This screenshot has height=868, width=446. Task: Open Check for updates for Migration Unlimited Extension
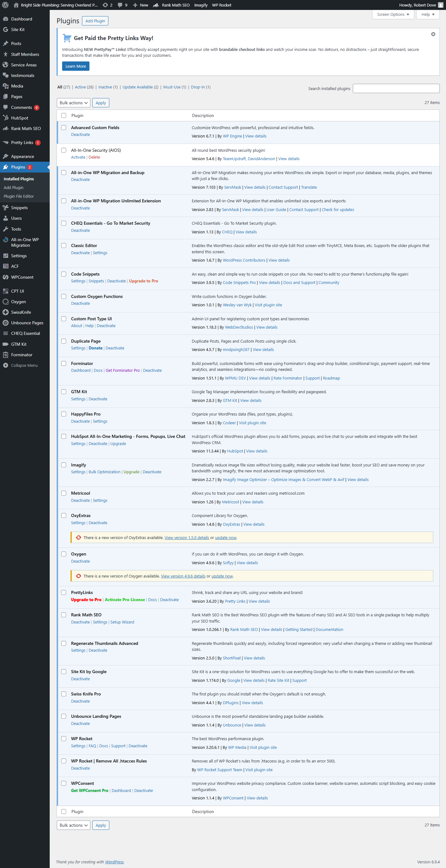338,209
